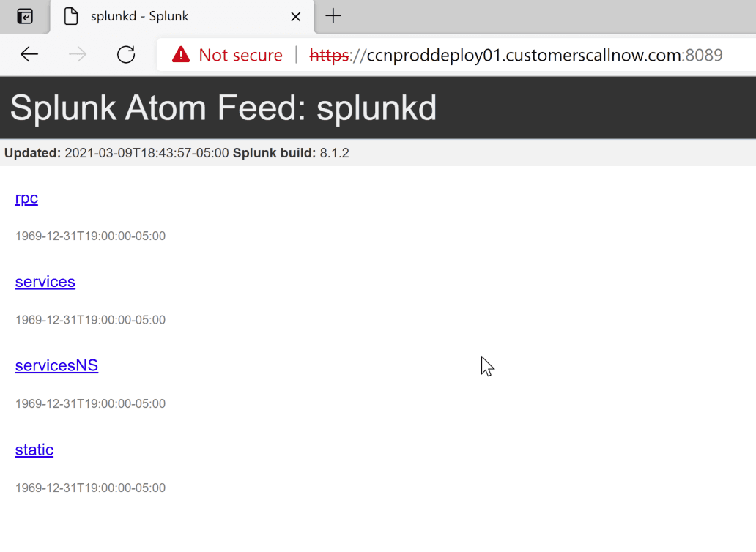The width and height of the screenshot is (756, 552).
Task: Click the Splunk build 8.1.2 text
Action: (x=292, y=153)
